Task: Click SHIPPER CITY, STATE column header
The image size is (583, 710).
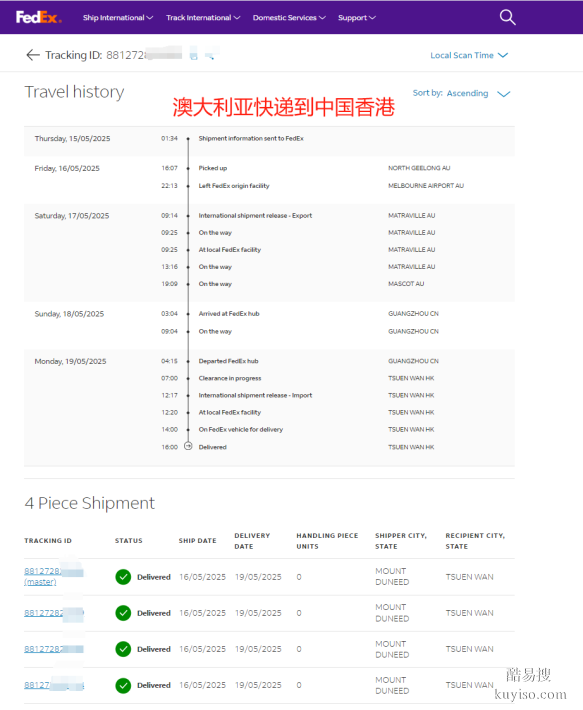Action: [401, 541]
